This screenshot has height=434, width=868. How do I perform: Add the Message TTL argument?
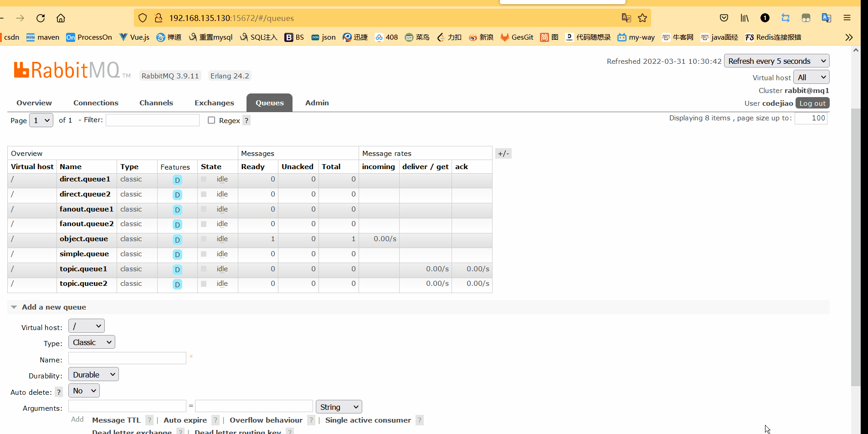(116, 420)
